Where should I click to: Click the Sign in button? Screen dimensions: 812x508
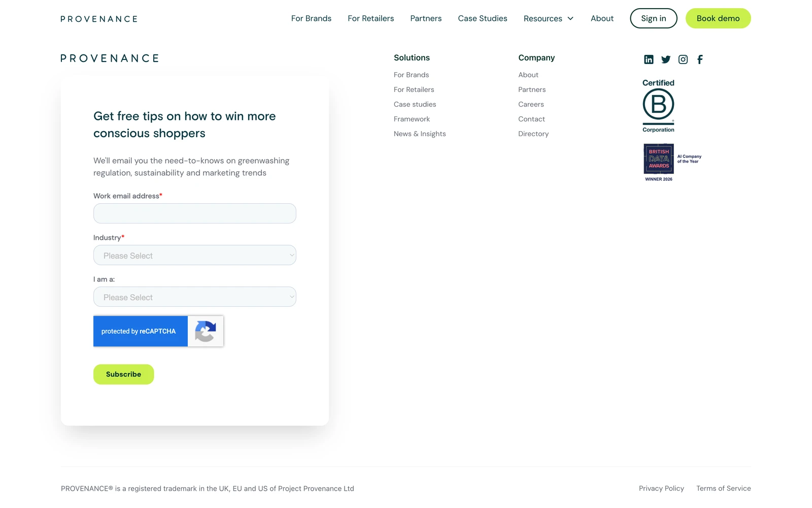click(x=654, y=18)
